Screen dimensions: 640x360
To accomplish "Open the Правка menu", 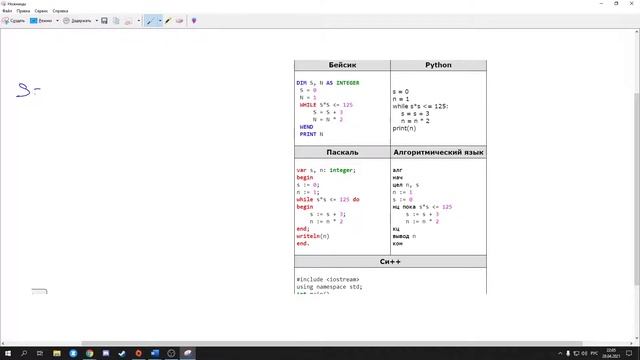I will 23,11.
